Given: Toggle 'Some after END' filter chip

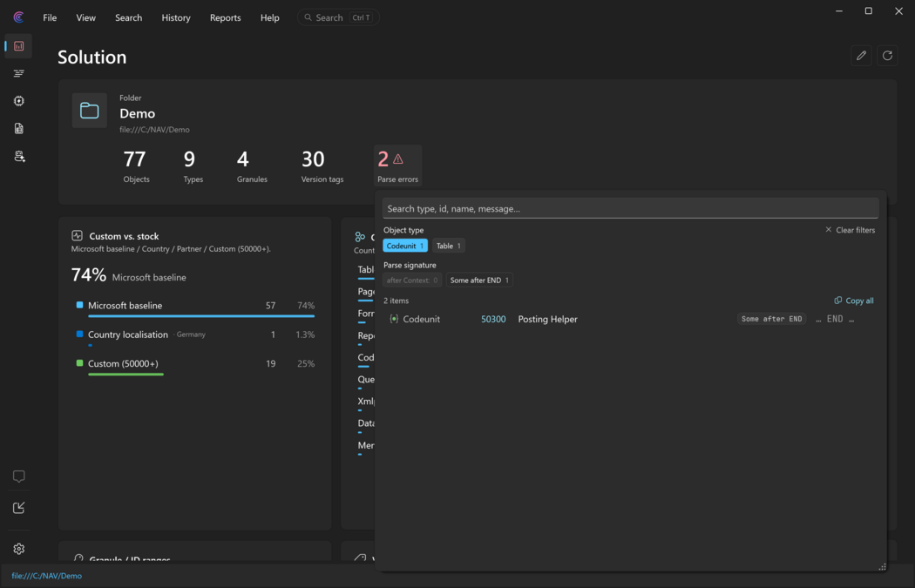Looking at the screenshot, I should [479, 280].
